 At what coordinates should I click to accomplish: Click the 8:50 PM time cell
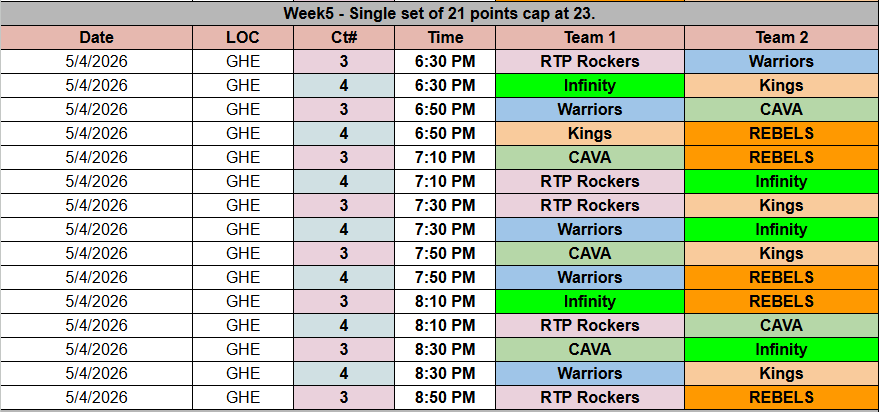click(445, 398)
